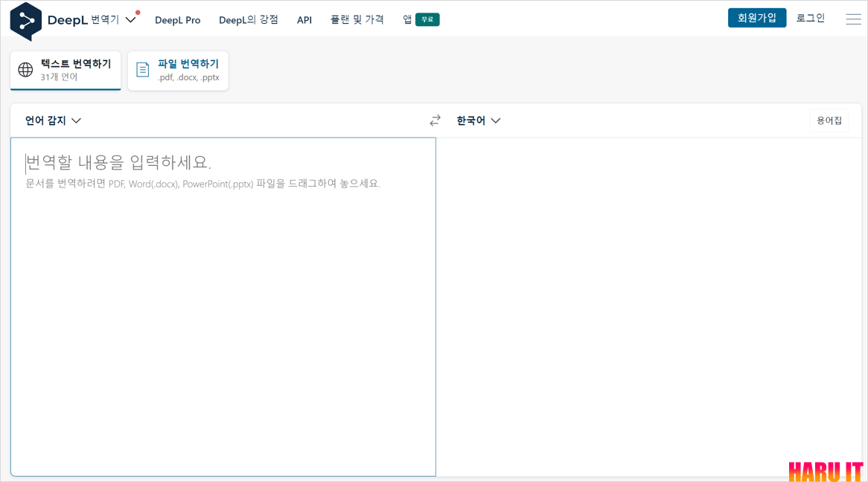Open the 플랜 및 가격 menu item
This screenshot has width=868, height=482.
(x=357, y=20)
